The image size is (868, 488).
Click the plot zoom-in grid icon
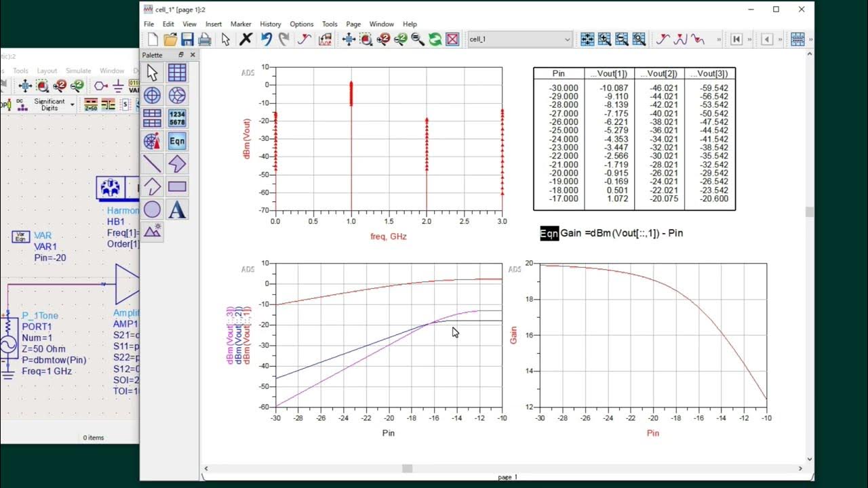pyautogui.click(x=604, y=39)
